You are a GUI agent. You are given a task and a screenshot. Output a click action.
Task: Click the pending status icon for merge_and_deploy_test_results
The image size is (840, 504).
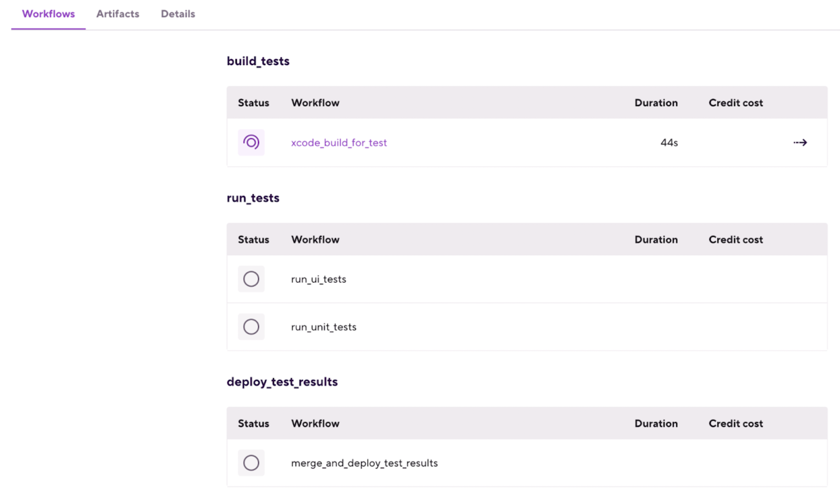click(x=251, y=463)
